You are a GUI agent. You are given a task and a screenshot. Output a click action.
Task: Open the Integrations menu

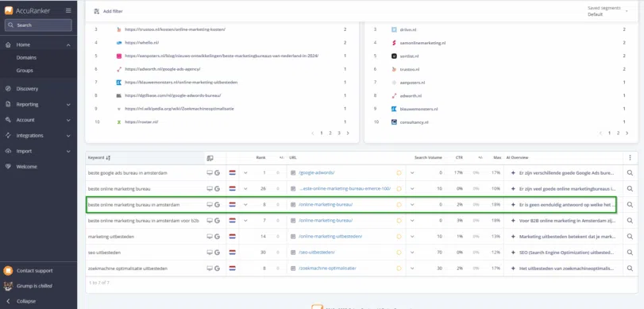29,136
